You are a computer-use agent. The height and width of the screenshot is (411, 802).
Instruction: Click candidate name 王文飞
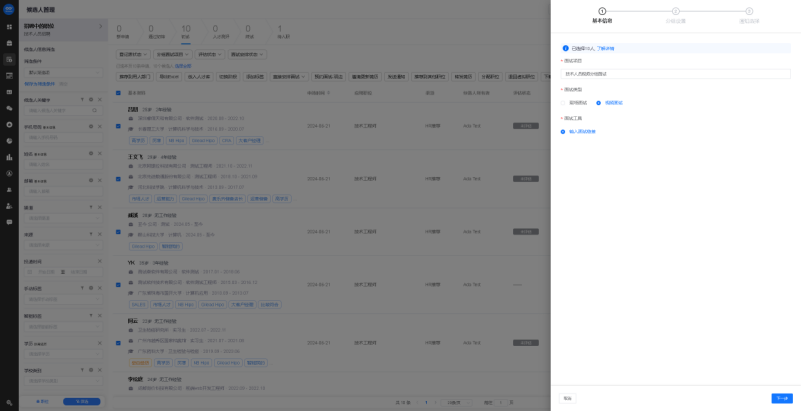pos(135,157)
